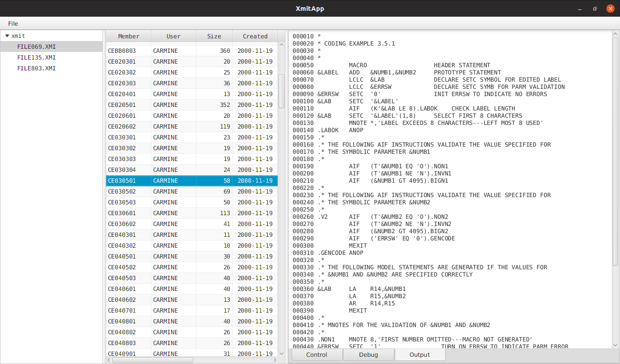Select member row CE040601
Screen dimensions: 620x364
[x=192, y=289]
